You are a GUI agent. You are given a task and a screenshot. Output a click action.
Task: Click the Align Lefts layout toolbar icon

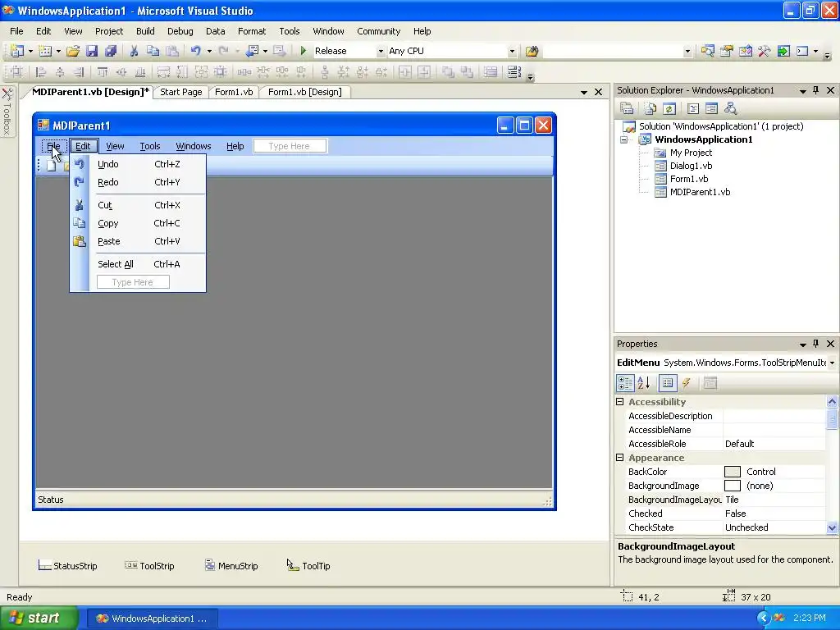coord(40,72)
